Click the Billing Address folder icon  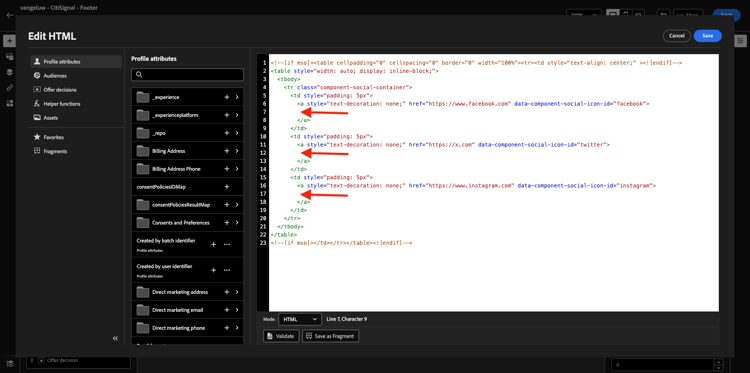pyautogui.click(x=143, y=151)
